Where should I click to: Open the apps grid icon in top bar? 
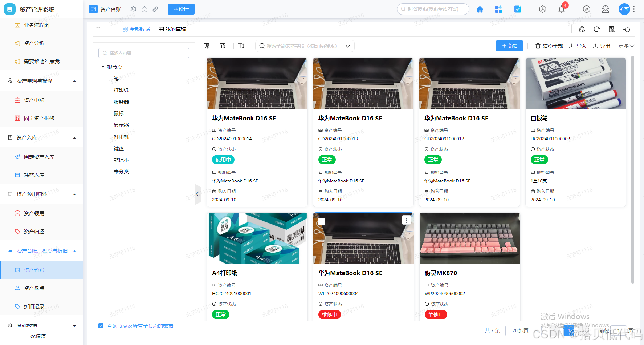pos(498,9)
